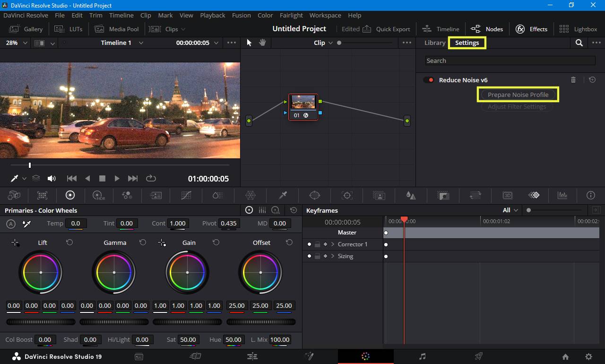
Task: Open the Color menu
Action: point(265,15)
